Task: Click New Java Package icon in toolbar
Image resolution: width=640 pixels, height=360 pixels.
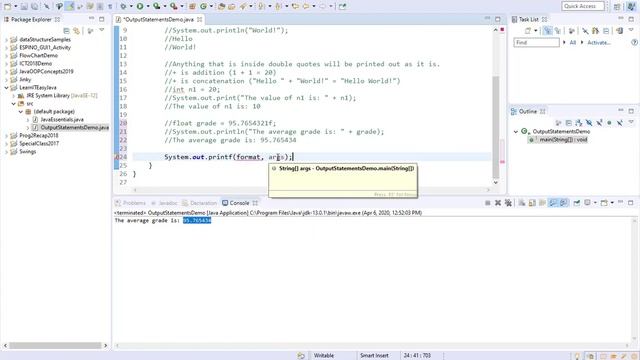Action: [x=192, y=6]
